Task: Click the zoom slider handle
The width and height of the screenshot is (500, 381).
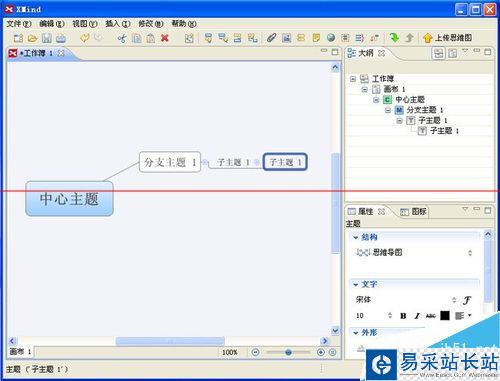Action: point(288,352)
